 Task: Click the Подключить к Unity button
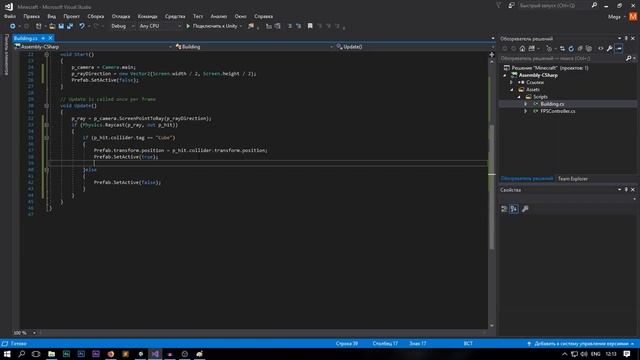pos(214,26)
